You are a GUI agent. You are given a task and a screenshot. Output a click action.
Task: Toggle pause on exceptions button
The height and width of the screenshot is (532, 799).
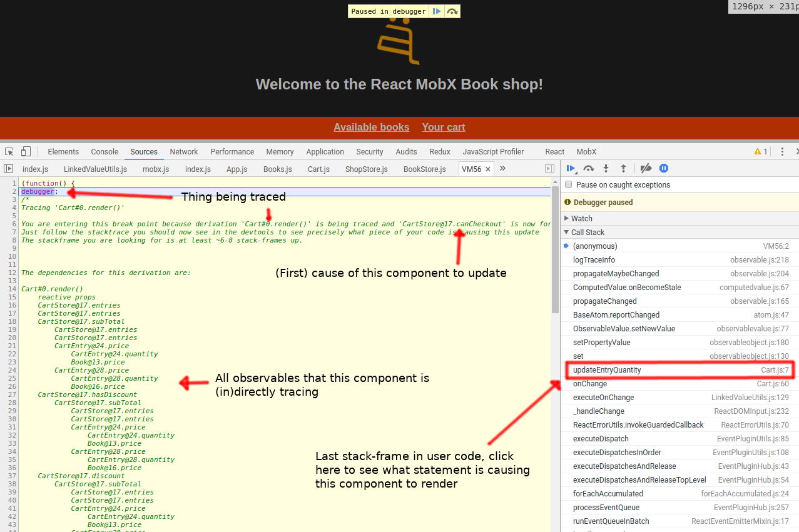(x=664, y=168)
